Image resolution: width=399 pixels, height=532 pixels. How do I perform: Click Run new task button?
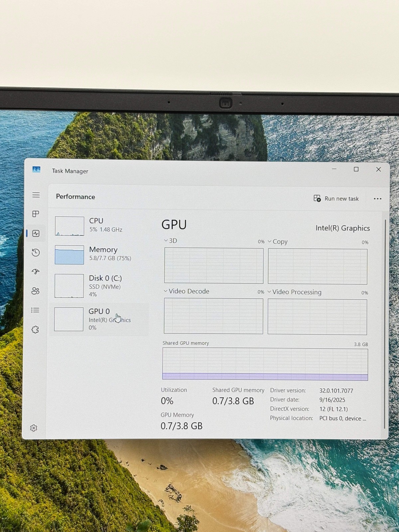click(x=336, y=199)
